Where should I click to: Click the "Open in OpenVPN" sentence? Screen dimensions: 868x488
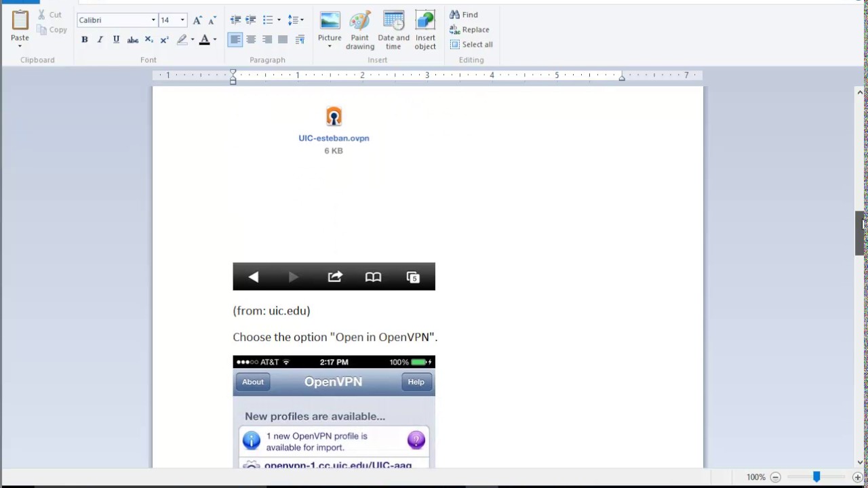[x=335, y=337]
